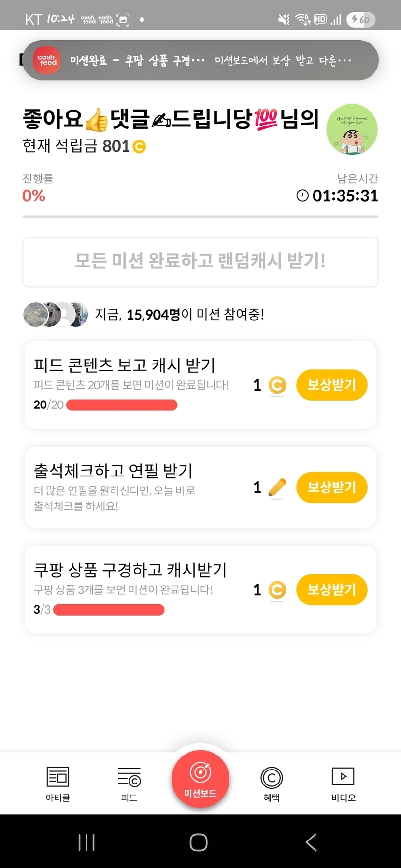Tap the 3/3 쿠팡 progress bar
The image size is (401, 868).
coord(109,610)
